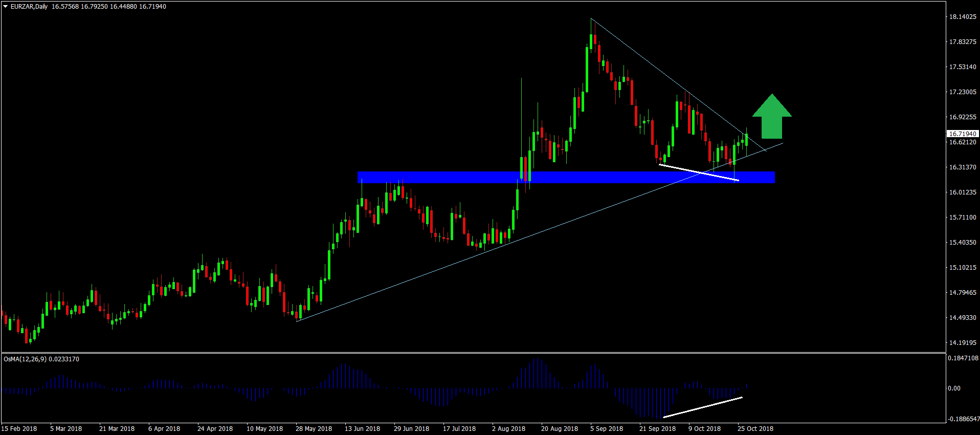This screenshot has width=980, height=435.
Task: Click the 14.49330 price axis label
Action: (963, 318)
